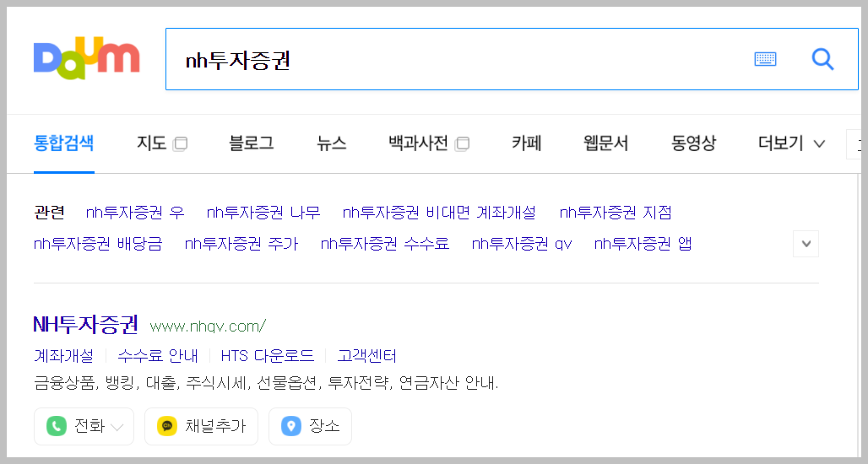Open related search nh투자증권 주가

[x=241, y=244]
